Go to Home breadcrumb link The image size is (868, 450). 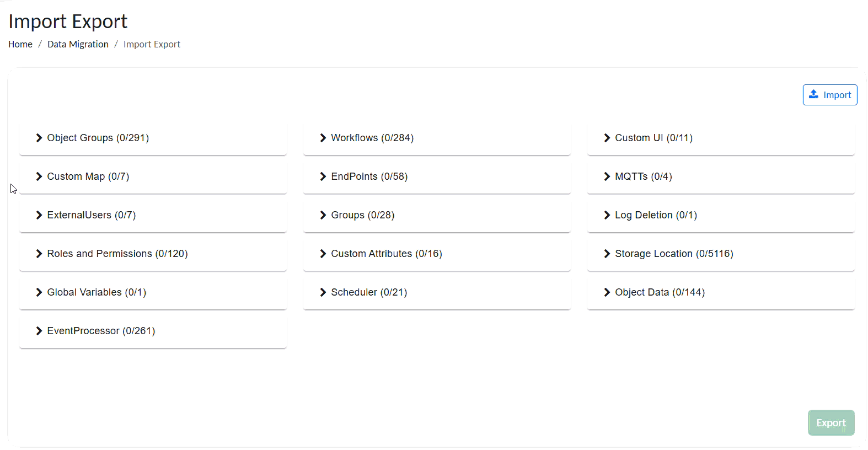point(20,44)
